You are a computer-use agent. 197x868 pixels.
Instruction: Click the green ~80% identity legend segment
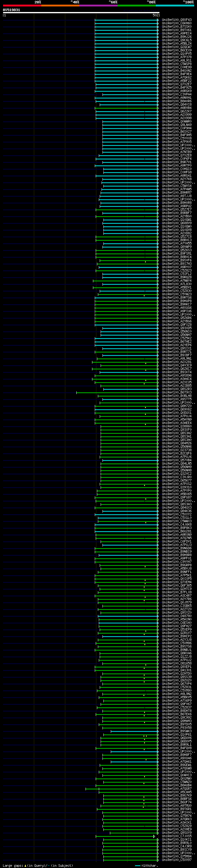pos(137,6)
